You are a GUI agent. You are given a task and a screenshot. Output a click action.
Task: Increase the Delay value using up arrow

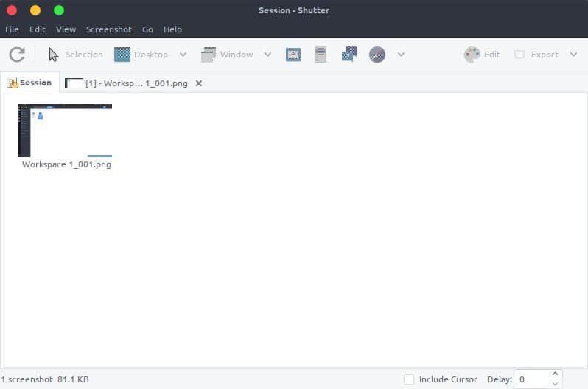[x=555, y=375]
